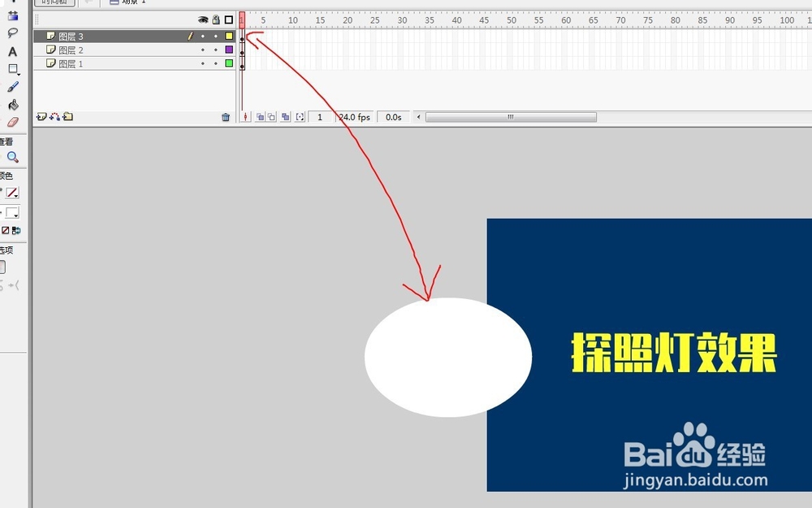The image size is (812, 508).
Task: Delete the selected layer via trash icon
Action: pos(225,116)
